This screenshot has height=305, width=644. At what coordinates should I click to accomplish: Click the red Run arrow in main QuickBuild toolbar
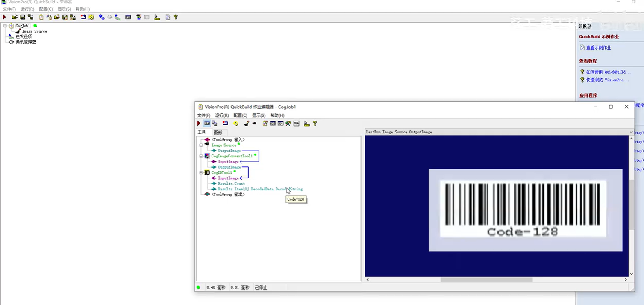4,17
